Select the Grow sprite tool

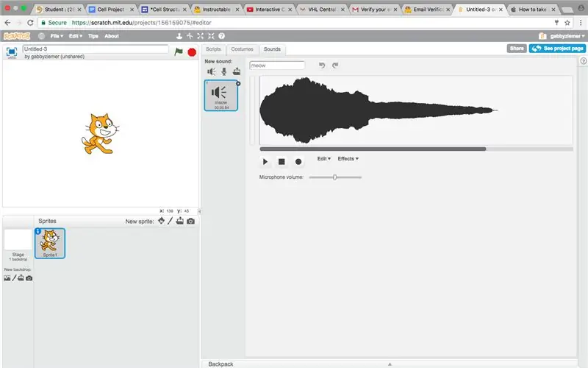pyautogui.click(x=200, y=36)
